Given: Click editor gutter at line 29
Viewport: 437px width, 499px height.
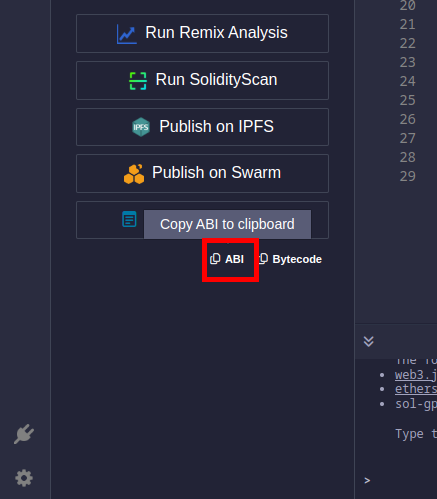Looking at the screenshot, I should click(408, 176).
